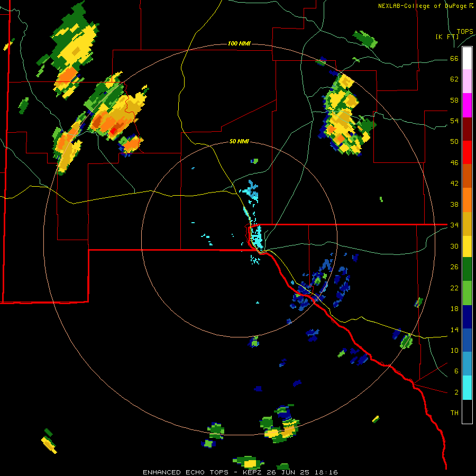
Task: Click the gold 38 kft color swatch
Action: pyautogui.click(x=467, y=223)
